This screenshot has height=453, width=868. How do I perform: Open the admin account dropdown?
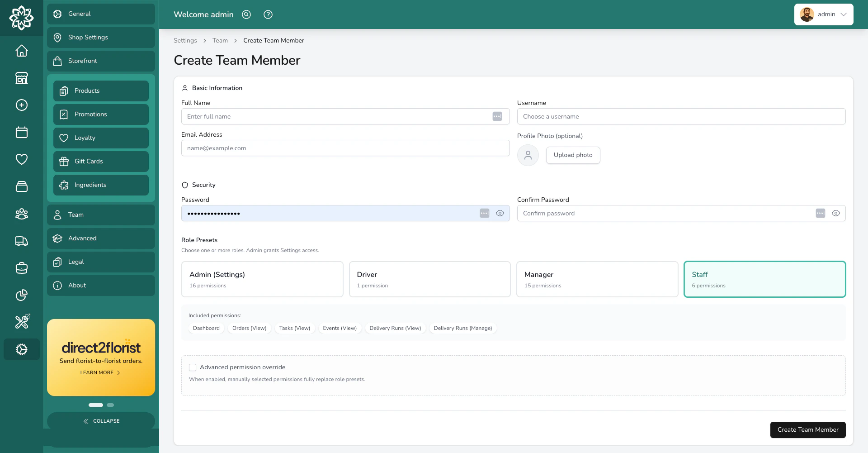tap(824, 14)
